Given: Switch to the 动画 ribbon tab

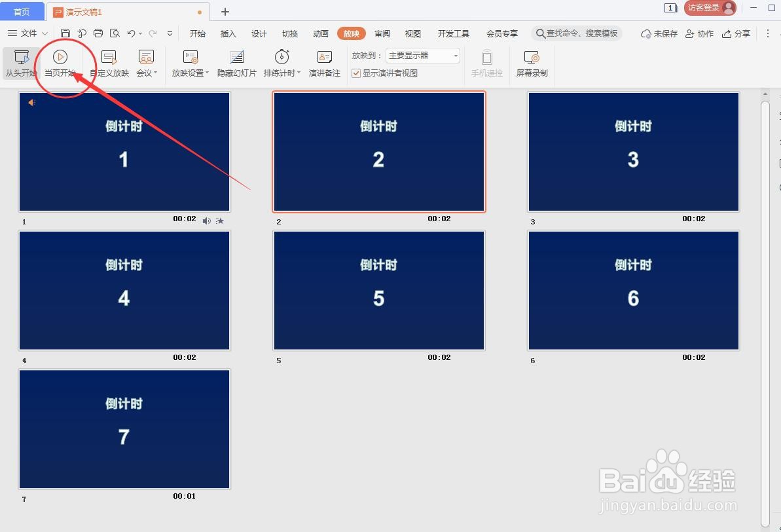Looking at the screenshot, I should pyautogui.click(x=321, y=33).
